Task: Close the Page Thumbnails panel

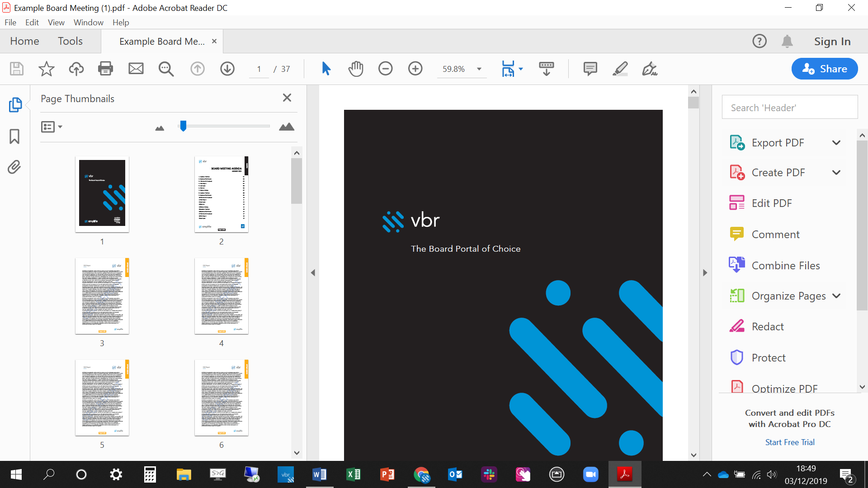Action: pos(287,98)
